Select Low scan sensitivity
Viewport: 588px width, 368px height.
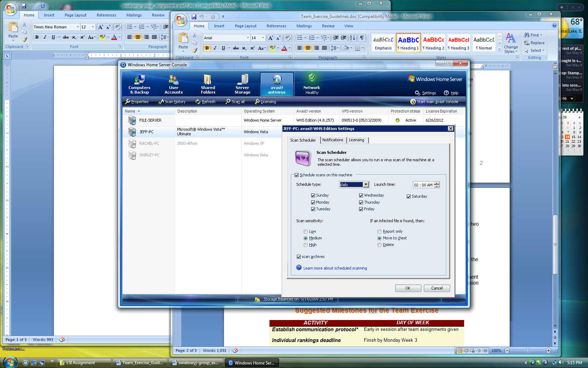click(306, 231)
